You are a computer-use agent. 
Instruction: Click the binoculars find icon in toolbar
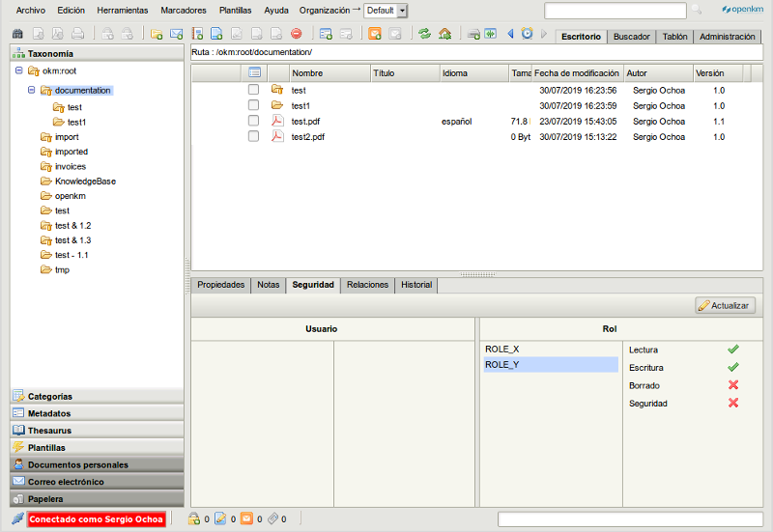point(17,34)
